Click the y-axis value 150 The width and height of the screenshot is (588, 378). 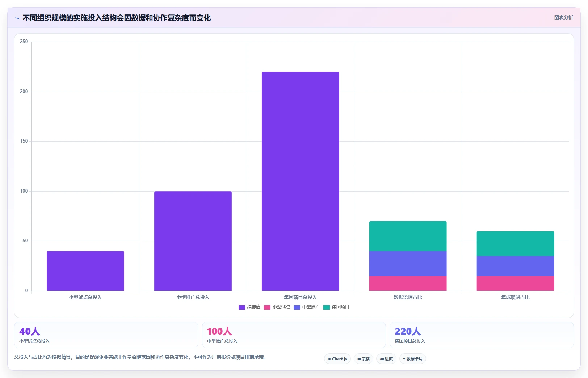tap(24, 141)
